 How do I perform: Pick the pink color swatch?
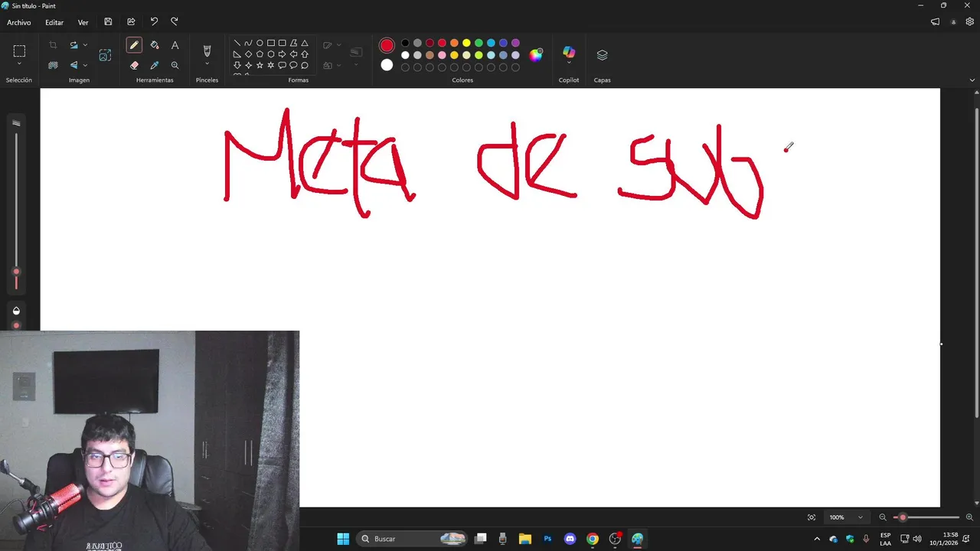[442, 55]
